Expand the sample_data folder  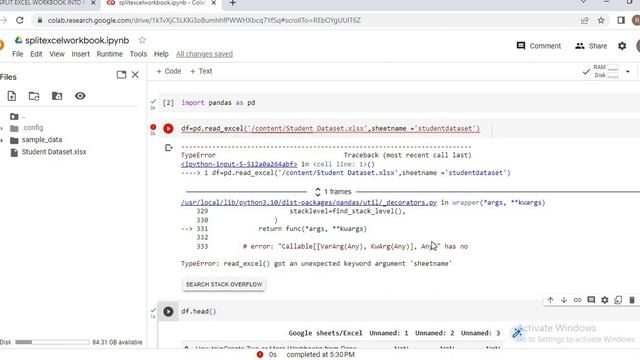(x=2, y=140)
